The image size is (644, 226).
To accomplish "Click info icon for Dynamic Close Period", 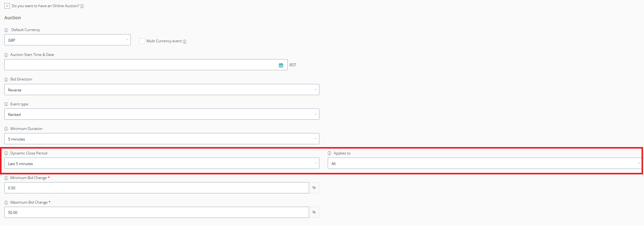I will click(6, 153).
